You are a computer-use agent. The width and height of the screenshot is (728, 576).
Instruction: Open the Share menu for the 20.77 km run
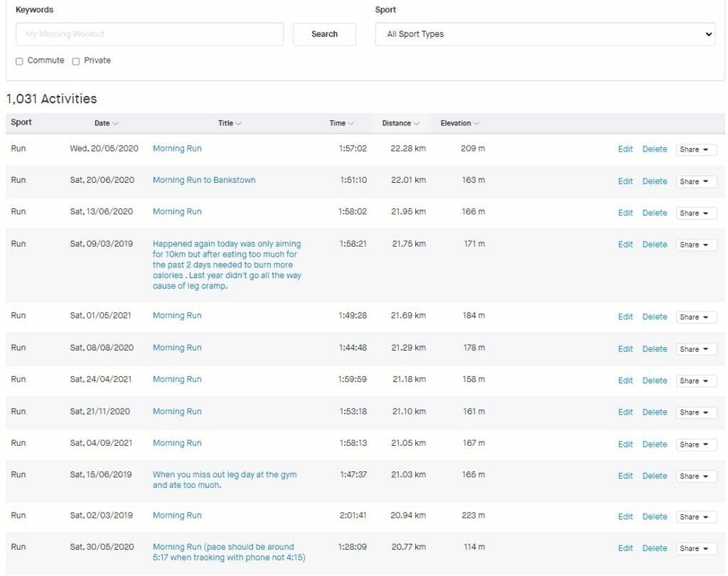695,548
